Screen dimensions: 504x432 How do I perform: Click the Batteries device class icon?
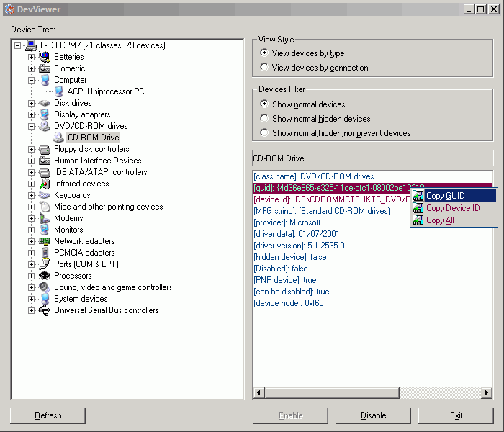(x=45, y=57)
